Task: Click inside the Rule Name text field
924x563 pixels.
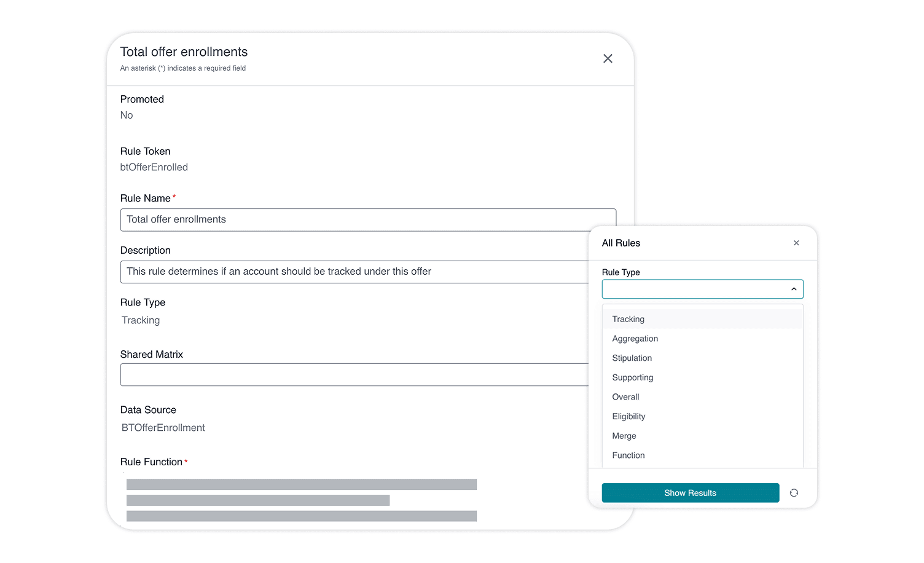Action: click(367, 219)
